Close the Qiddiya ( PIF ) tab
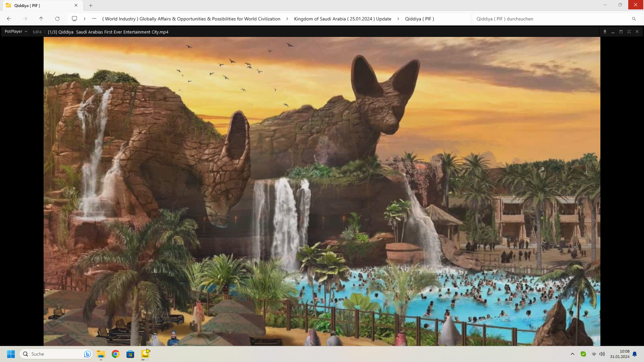Screen dimensions: 644x362 pos(76,5)
